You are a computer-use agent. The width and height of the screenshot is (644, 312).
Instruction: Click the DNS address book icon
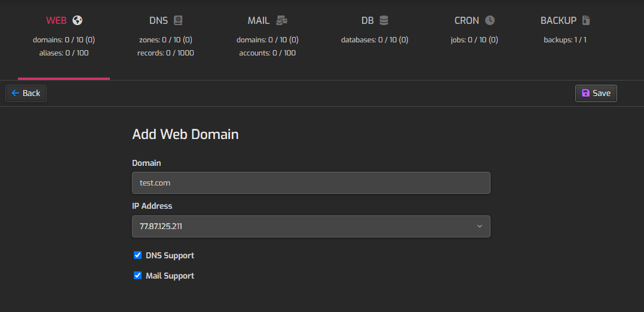click(x=178, y=20)
